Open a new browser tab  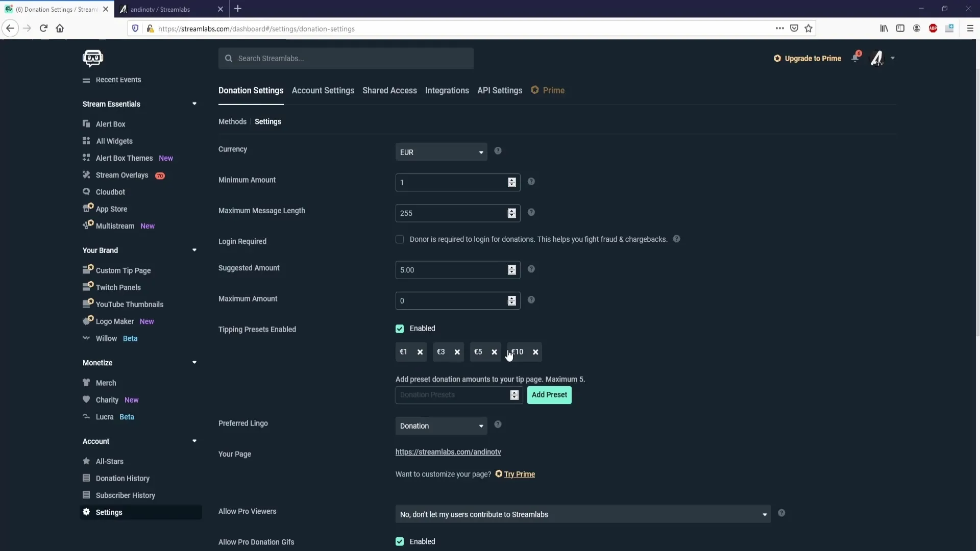click(x=238, y=9)
